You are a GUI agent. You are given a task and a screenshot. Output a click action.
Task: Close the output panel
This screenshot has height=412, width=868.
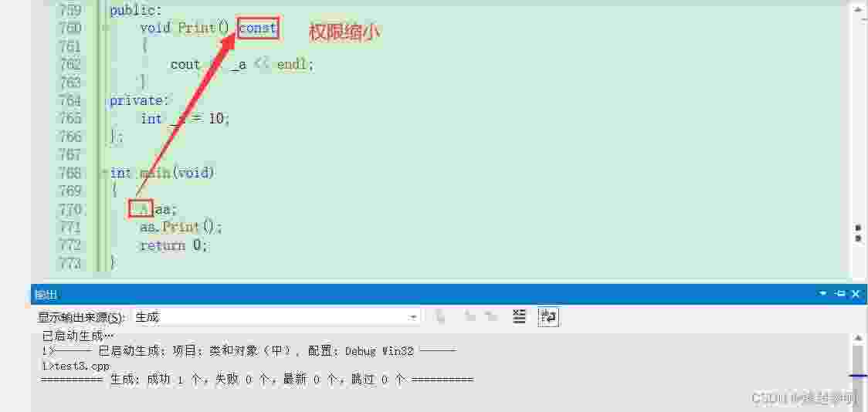tap(856, 294)
